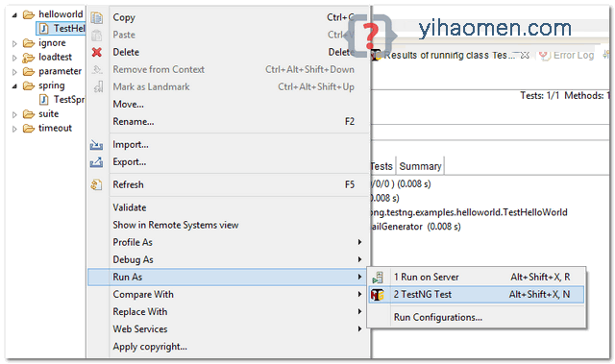Click the Run on Server icon
The width and height of the screenshot is (615, 364).
378,278
